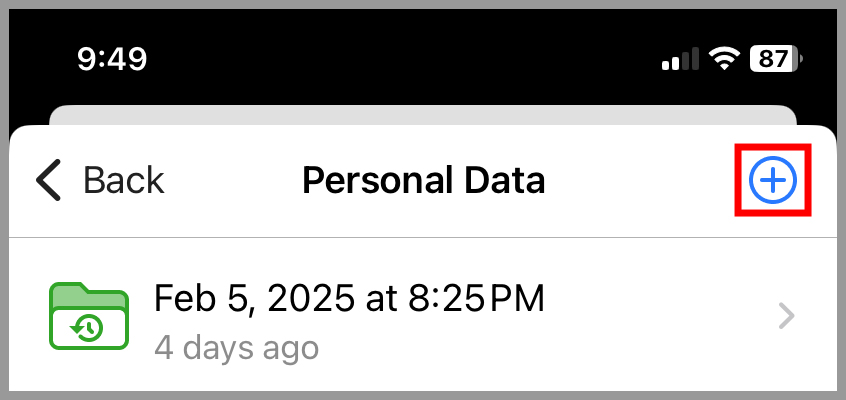Click the restore clock symbol inside folder icon
846x400 pixels.
click(x=87, y=328)
